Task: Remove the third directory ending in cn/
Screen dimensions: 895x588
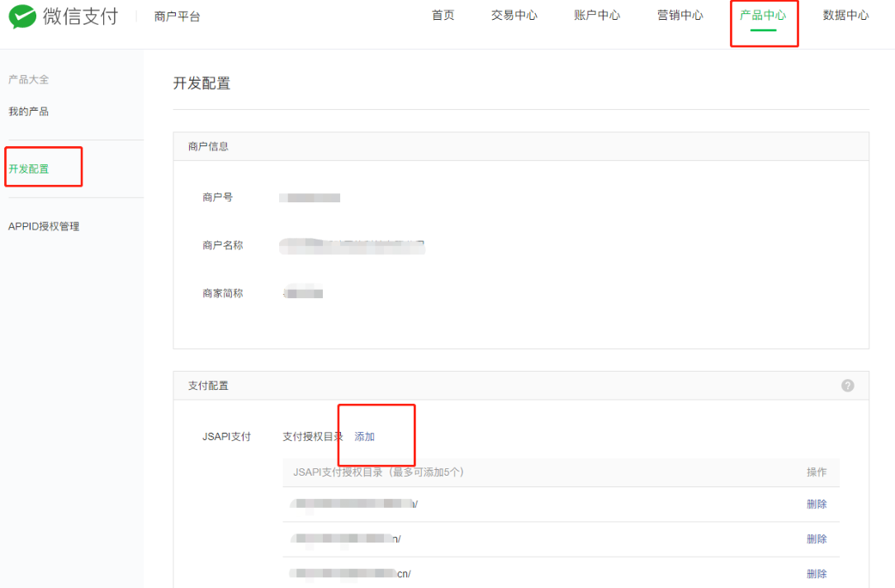Action: click(x=816, y=574)
